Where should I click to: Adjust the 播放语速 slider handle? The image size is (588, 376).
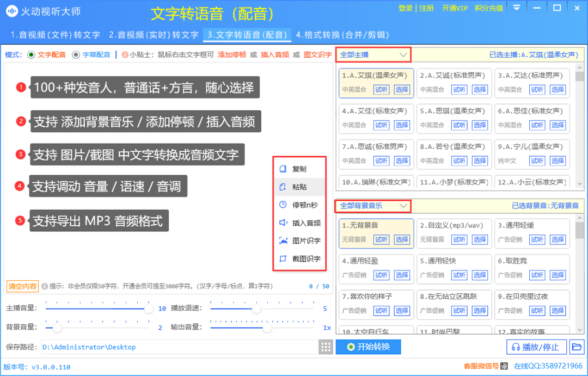pos(256,309)
